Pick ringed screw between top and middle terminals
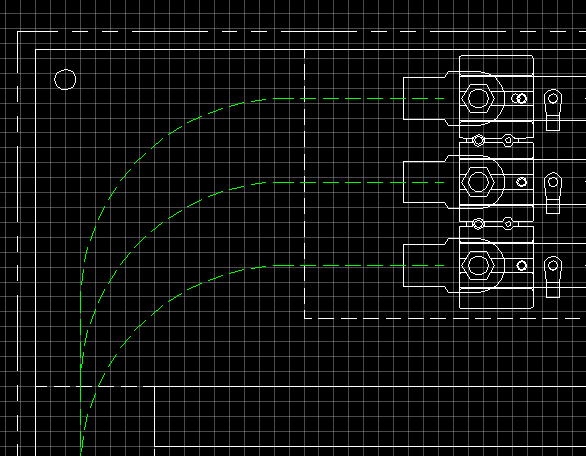This screenshot has height=456, width=586. [x=478, y=141]
